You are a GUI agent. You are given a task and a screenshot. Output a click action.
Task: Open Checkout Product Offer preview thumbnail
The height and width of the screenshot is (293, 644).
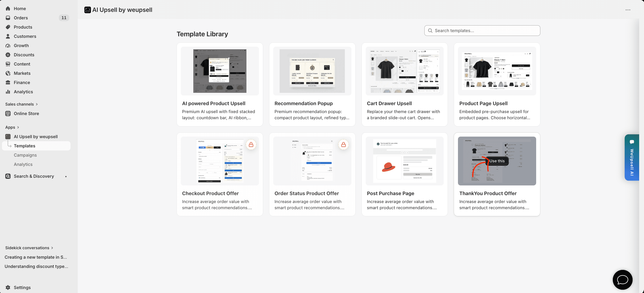click(x=220, y=161)
